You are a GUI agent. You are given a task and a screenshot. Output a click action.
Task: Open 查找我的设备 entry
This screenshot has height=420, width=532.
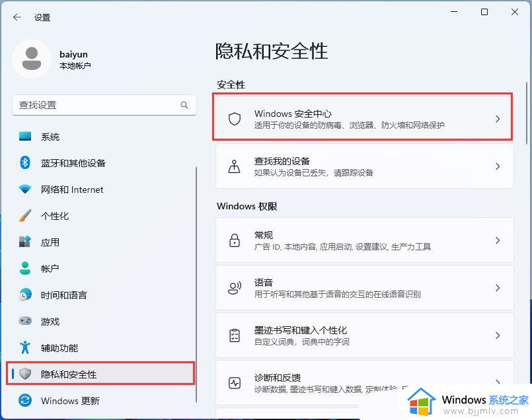(x=365, y=166)
